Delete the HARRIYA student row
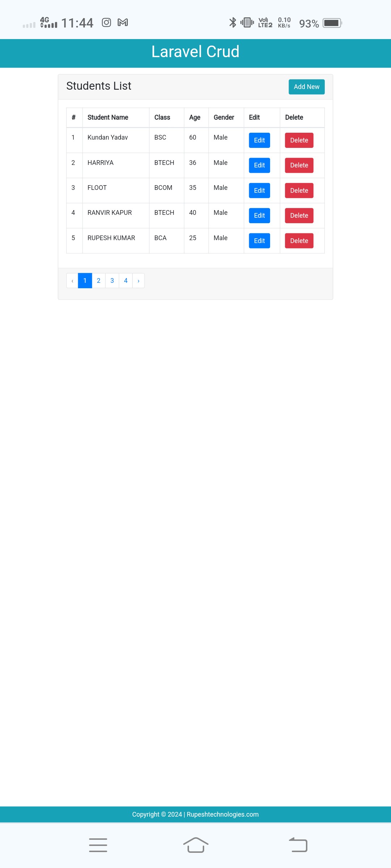 [299, 165]
